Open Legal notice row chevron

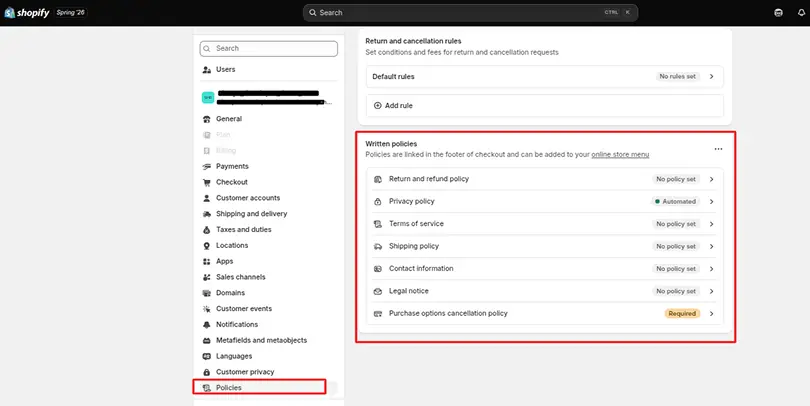(711, 291)
